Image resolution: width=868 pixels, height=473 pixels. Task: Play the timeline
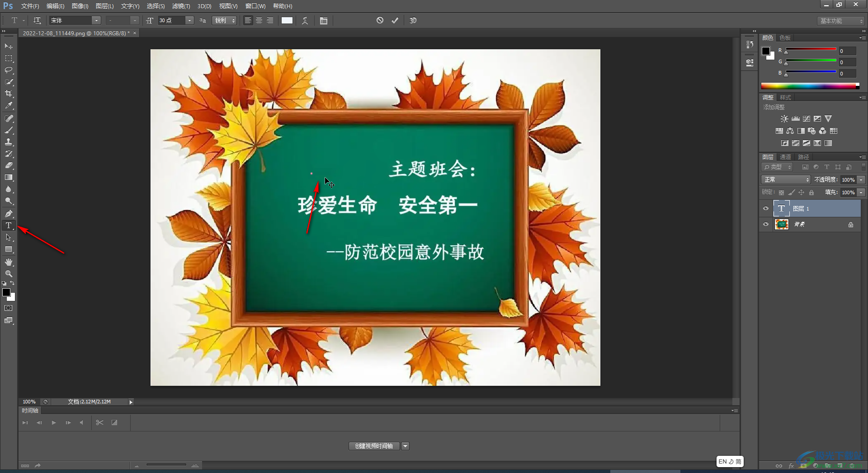(54, 422)
